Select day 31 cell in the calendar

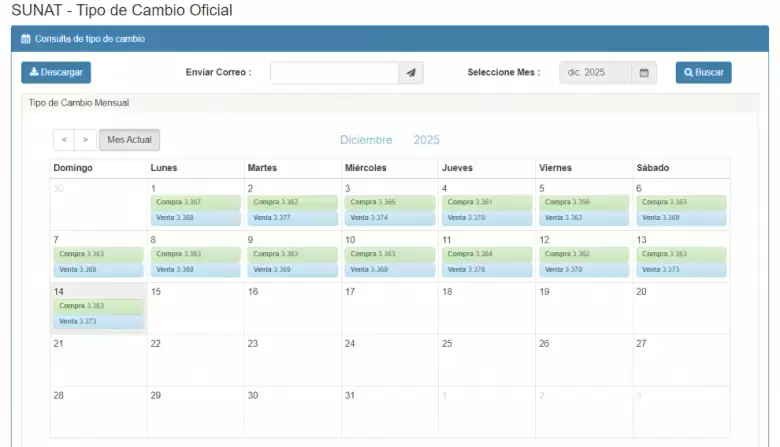point(389,412)
